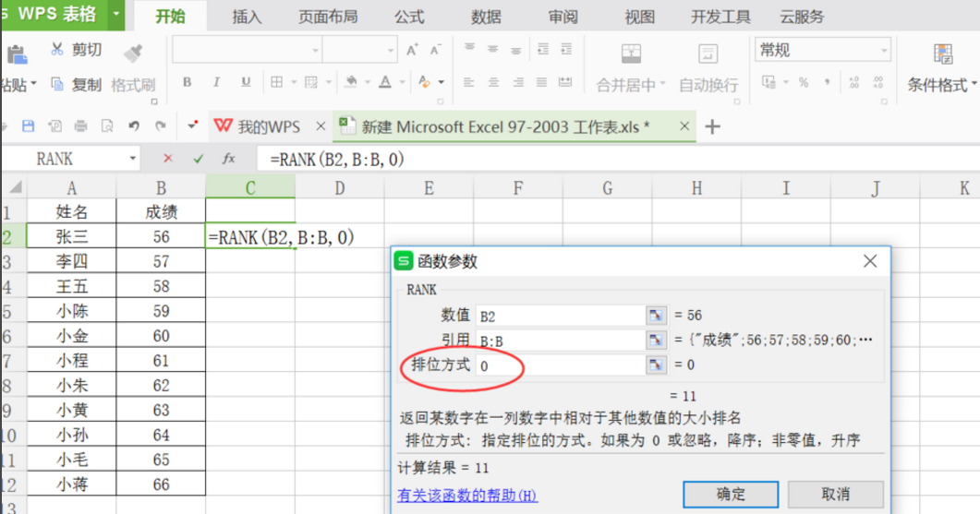
Task: Switch to the 开始 ribbon tab
Action: point(171,17)
